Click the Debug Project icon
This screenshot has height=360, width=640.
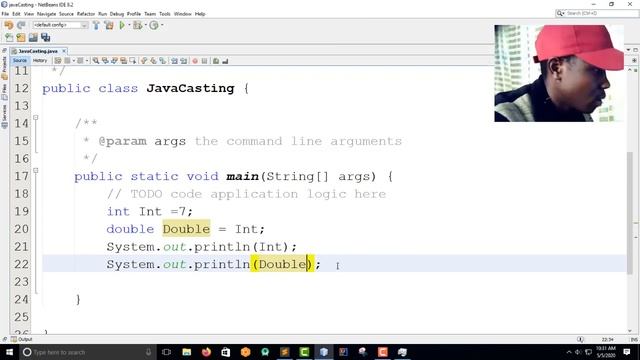coord(138,25)
